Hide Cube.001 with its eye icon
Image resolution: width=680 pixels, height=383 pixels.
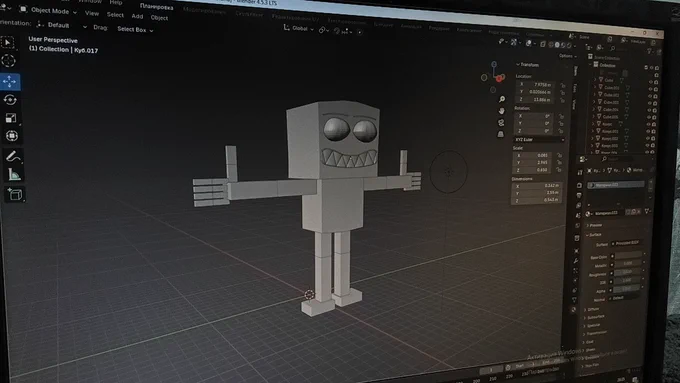650,89
